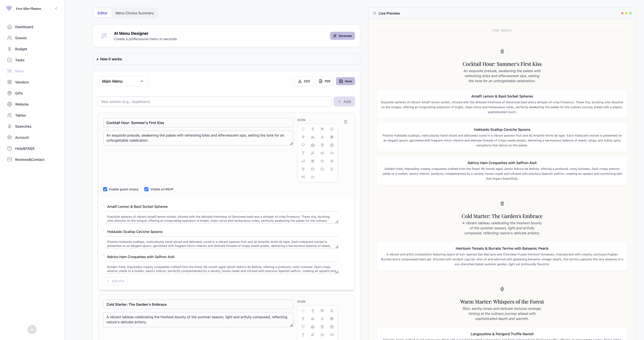Collapse the sidebar with the chevron arrow

tap(56, 9)
